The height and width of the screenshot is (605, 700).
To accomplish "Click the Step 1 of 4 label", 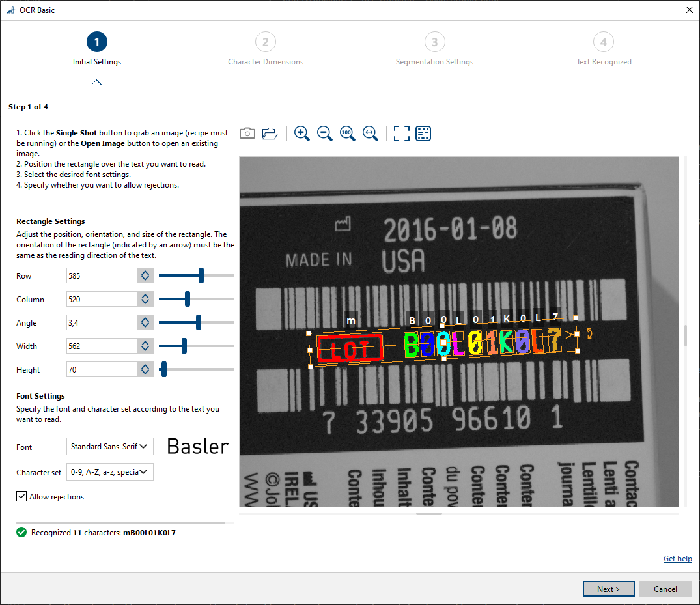I will point(28,107).
